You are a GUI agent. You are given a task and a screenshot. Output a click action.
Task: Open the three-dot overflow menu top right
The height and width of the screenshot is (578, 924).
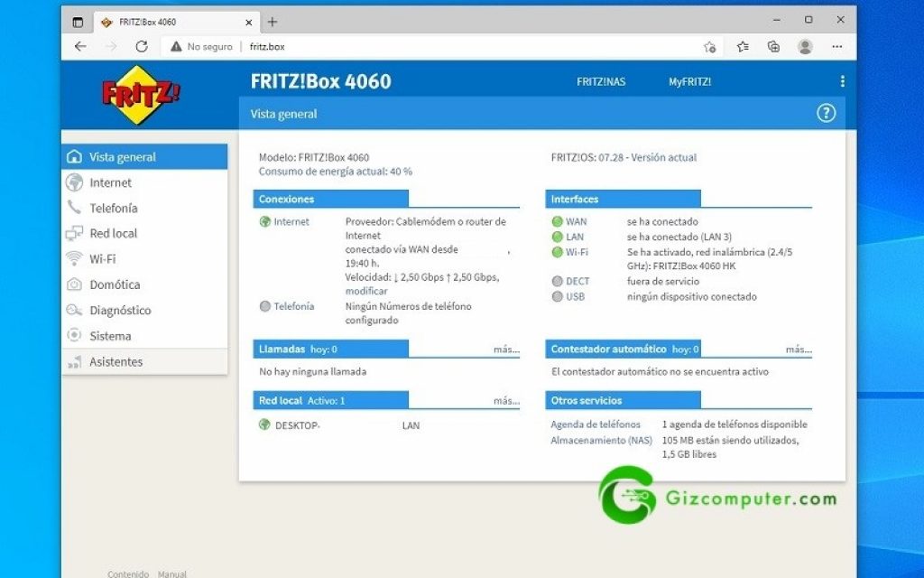click(842, 81)
